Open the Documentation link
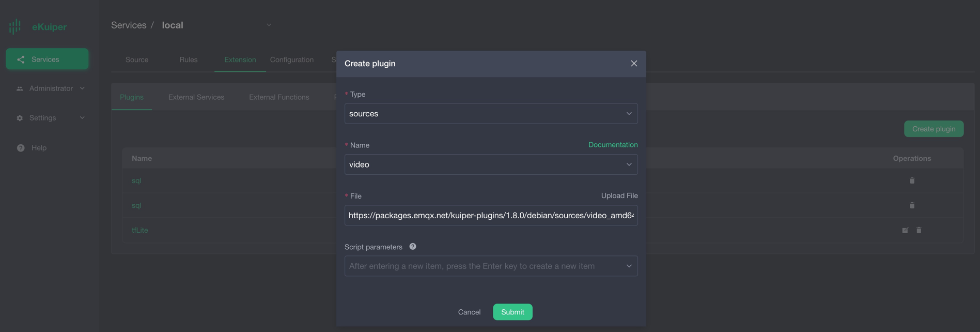Image resolution: width=980 pixels, height=332 pixels. (x=613, y=145)
